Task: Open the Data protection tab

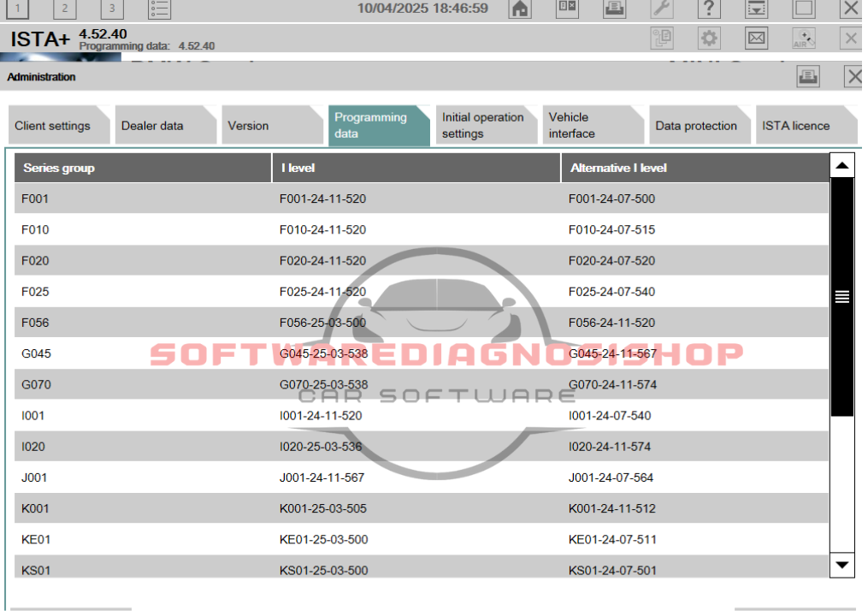Action: point(700,126)
